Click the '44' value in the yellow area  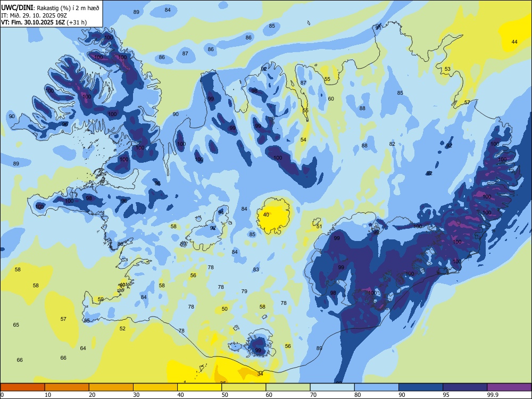point(514,41)
